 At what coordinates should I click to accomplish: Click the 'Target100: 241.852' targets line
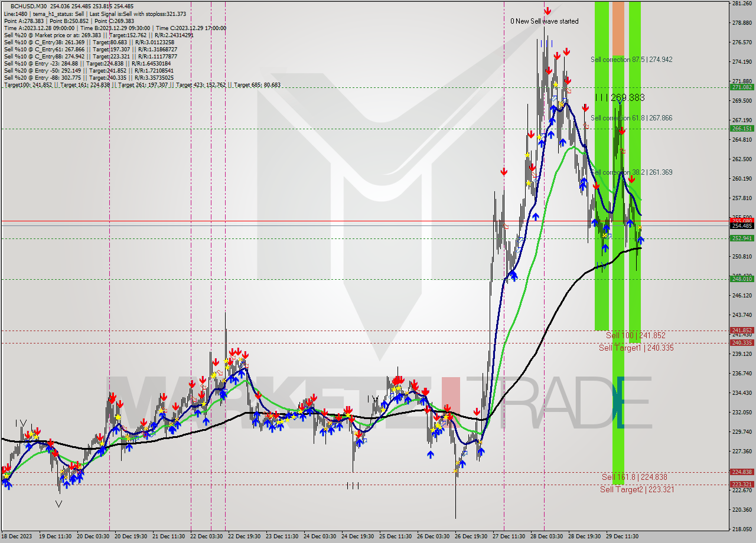pos(142,84)
